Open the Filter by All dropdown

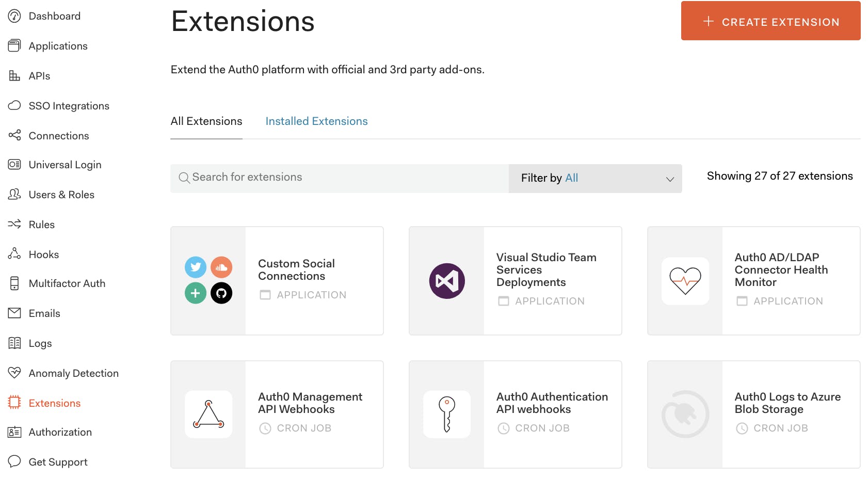coord(595,178)
